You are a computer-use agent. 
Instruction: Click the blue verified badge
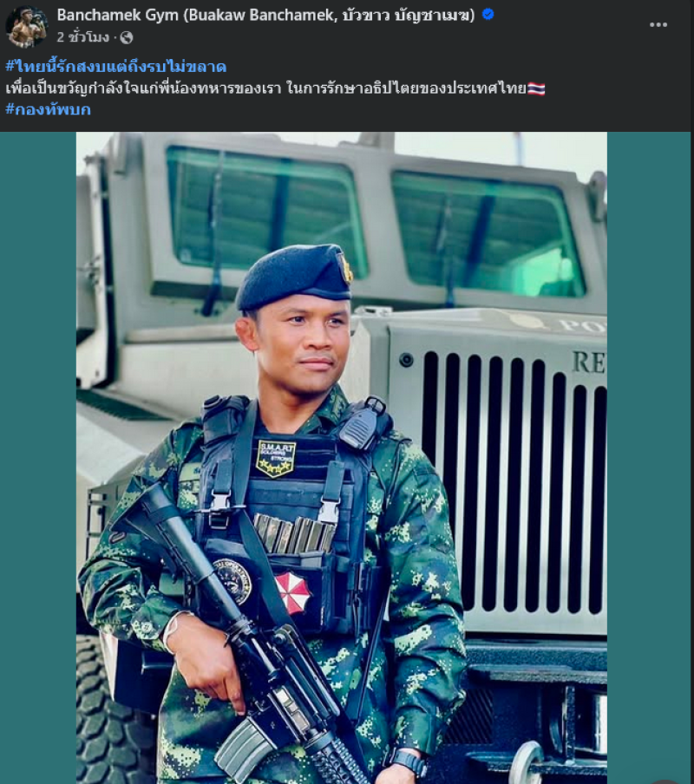488,15
